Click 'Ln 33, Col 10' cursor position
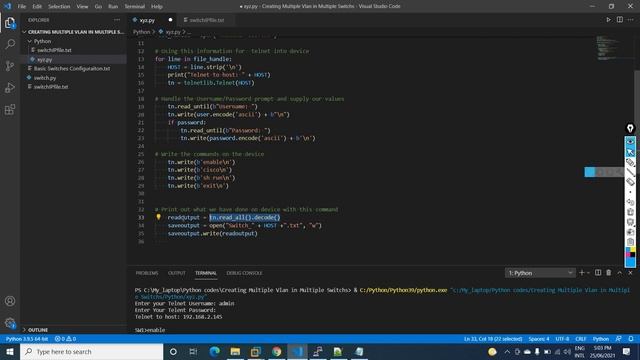The height and width of the screenshot is (360, 640). [493, 339]
